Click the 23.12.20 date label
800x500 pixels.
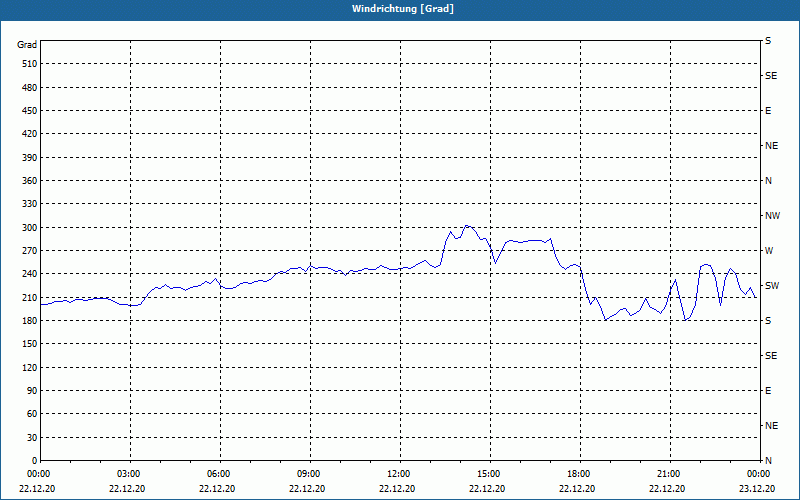(757, 488)
